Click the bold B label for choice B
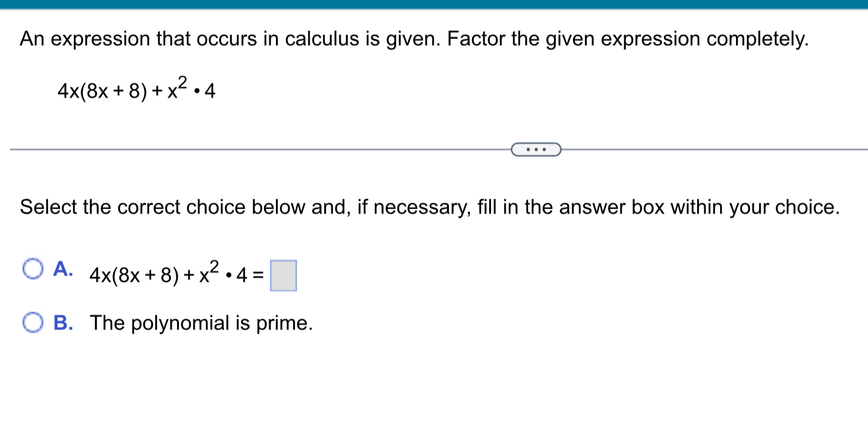Image resolution: width=868 pixels, height=434 pixels. 63,323
